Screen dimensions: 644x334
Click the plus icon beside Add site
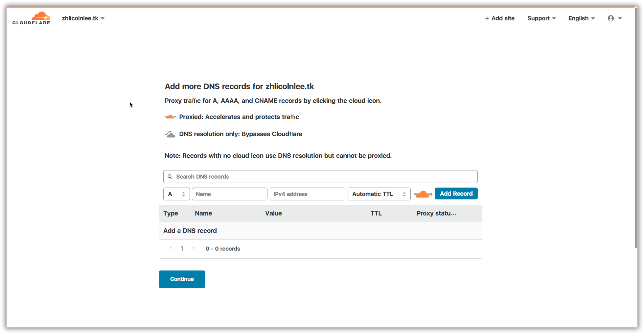point(487,19)
